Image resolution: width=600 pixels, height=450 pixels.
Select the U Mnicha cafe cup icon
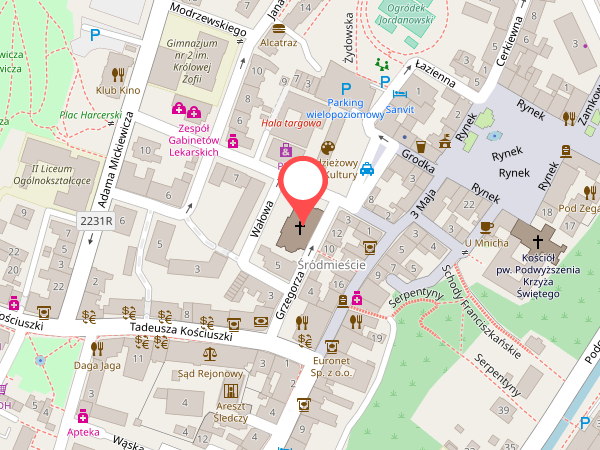click(486, 227)
